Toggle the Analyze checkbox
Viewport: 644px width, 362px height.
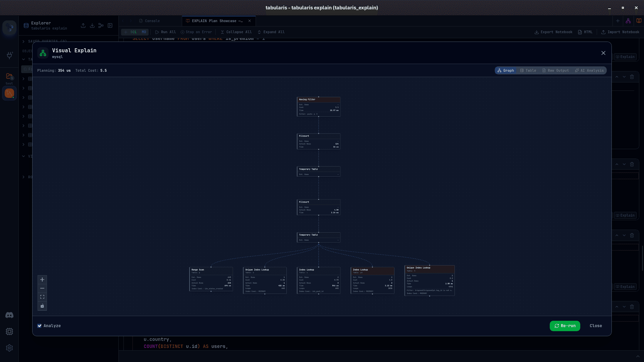pos(40,326)
